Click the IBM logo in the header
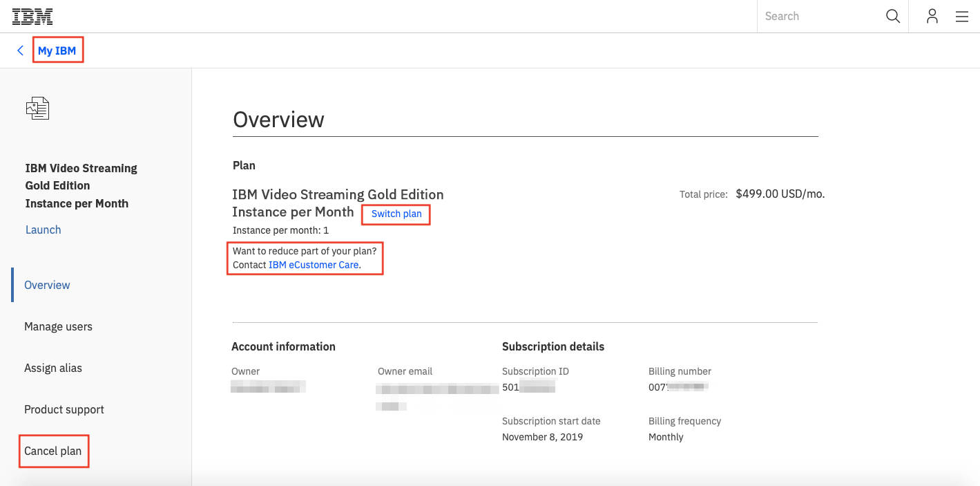This screenshot has width=980, height=486. click(32, 17)
